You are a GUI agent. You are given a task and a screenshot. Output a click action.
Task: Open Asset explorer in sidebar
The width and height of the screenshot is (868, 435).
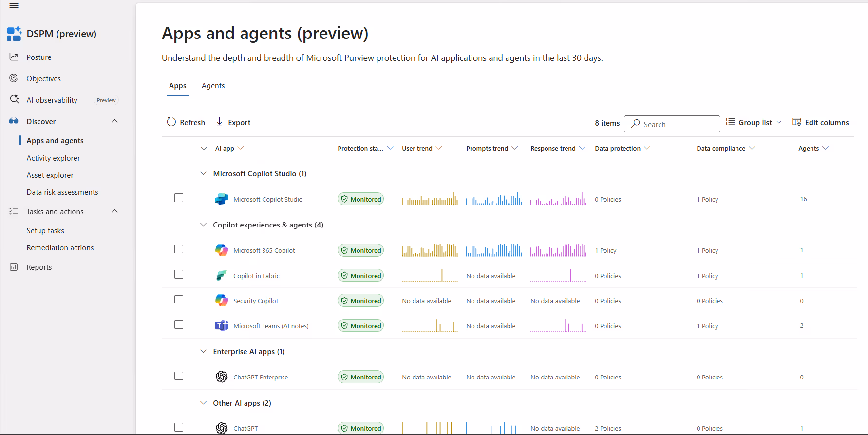50,175
